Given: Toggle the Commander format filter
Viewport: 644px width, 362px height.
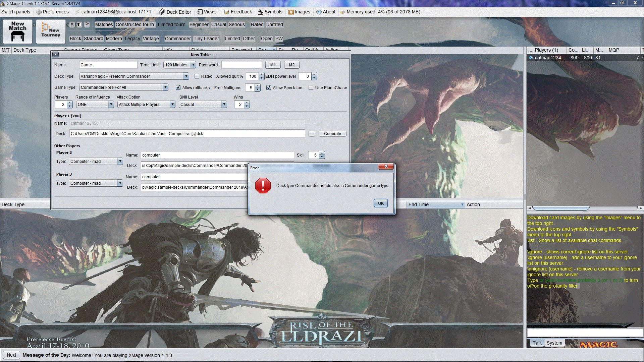Looking at the screenshot, I should pos(178,39).
